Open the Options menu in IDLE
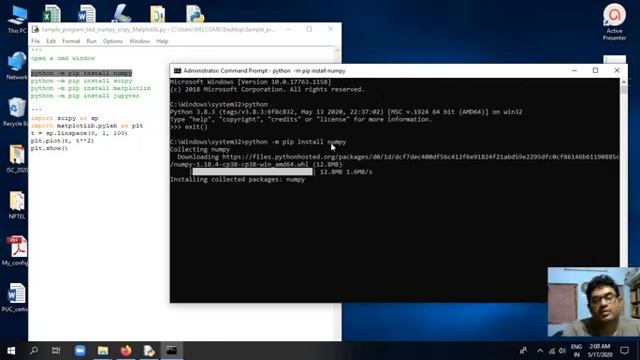640x360 pixels. (x=113, y=41)
